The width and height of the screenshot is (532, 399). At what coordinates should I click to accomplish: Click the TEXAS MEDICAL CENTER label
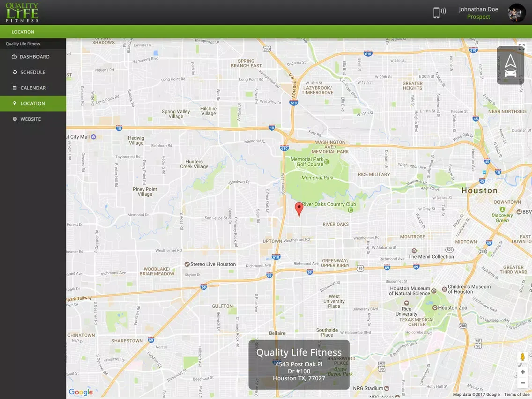click(x=417, y=322)
